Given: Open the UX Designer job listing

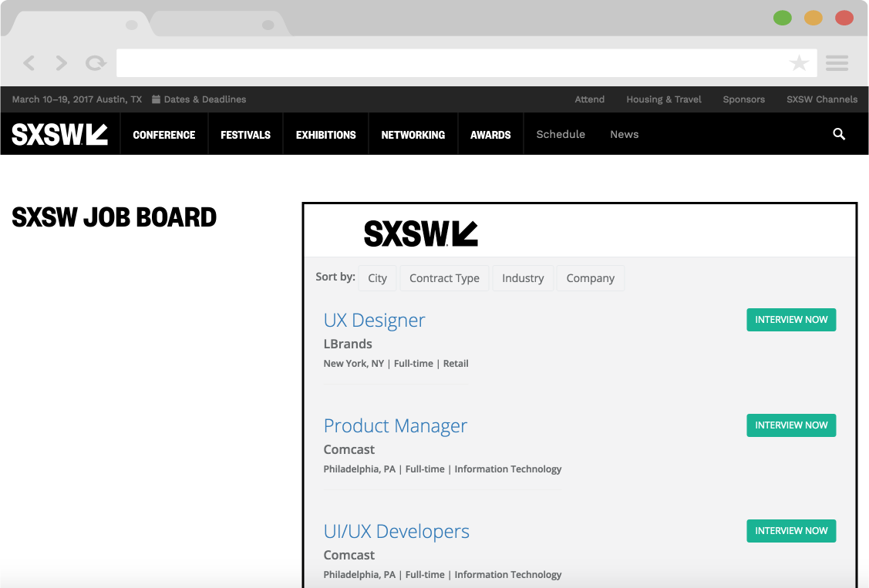Looking at the screenshot, I should pos(374,320).
